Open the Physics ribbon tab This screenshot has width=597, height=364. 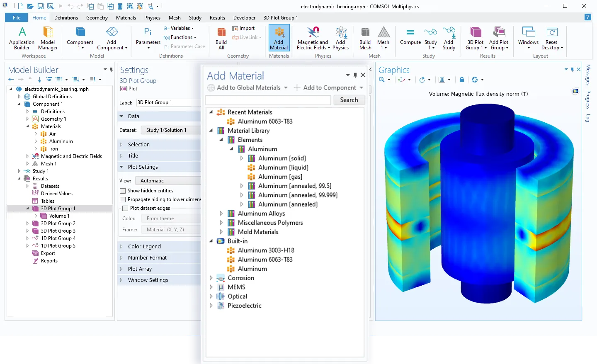(152, 18)
